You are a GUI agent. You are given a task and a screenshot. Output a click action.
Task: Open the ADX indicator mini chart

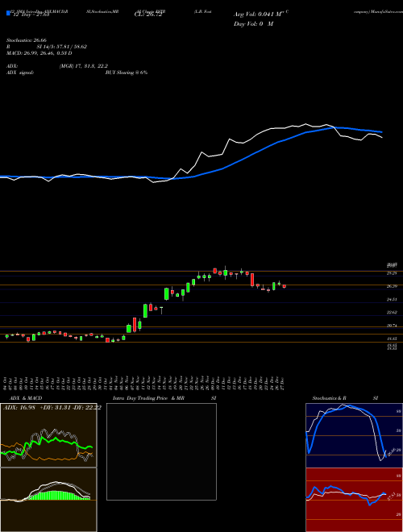(48, 435)
